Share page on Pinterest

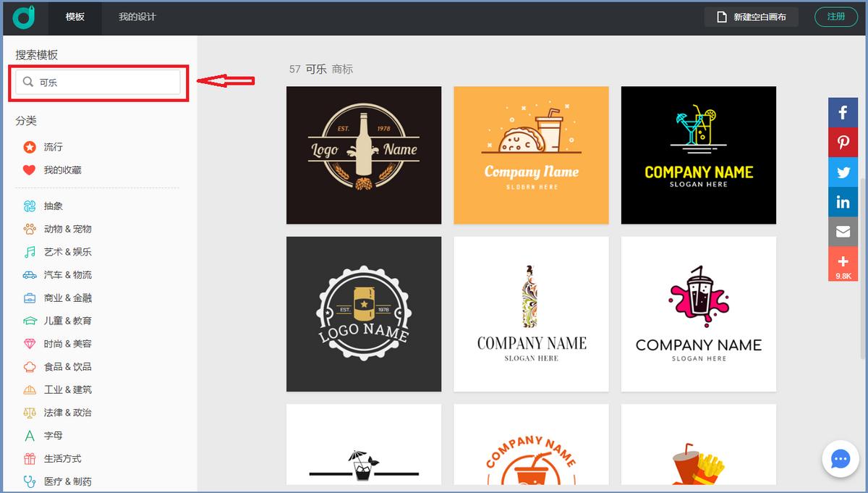[x=843, y=143]
